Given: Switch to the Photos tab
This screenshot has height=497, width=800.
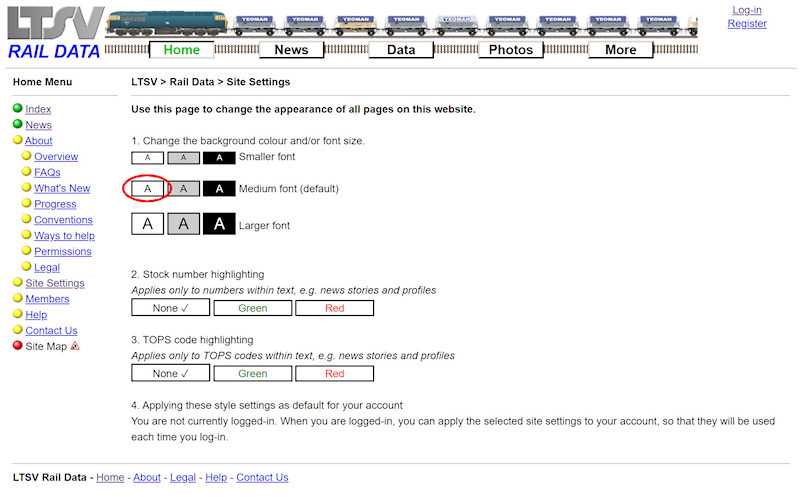Looking at the screenshot, I should (x=511, y=50).
